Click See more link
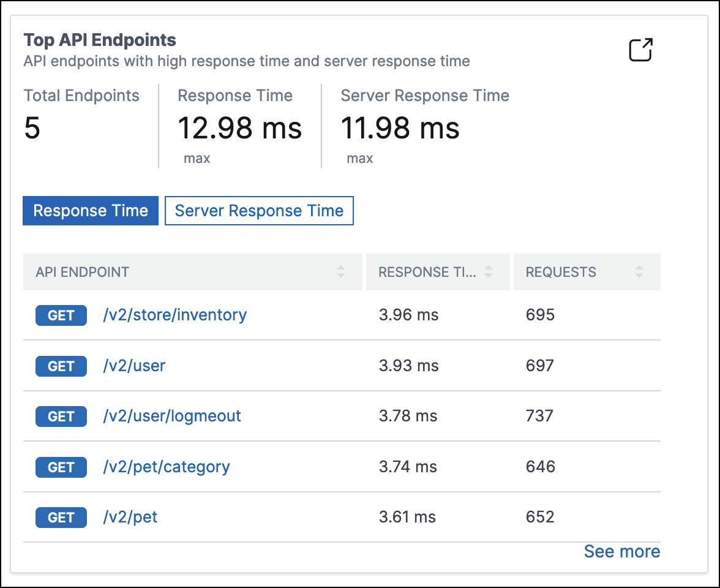The height and width of the screenshot is (588, 720). [x=622, y=551]
